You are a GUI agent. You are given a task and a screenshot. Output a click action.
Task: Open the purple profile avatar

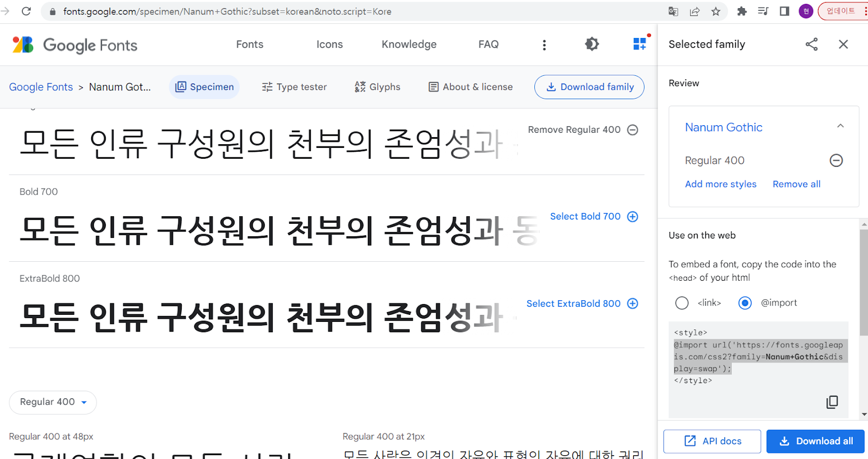coord(806,11)
